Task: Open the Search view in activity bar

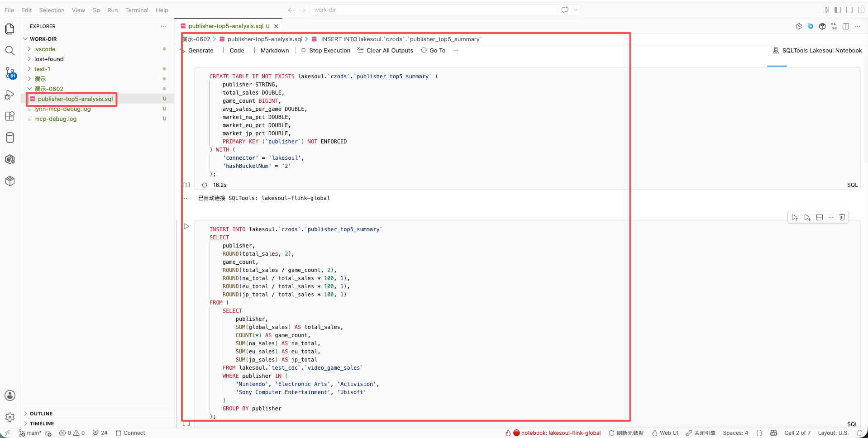Action: coord(10,51)
